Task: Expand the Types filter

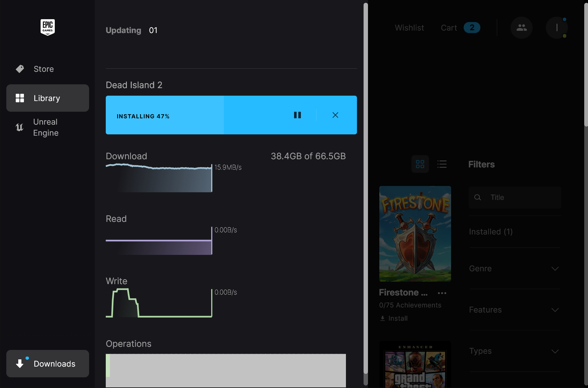Action: [515, 351]
